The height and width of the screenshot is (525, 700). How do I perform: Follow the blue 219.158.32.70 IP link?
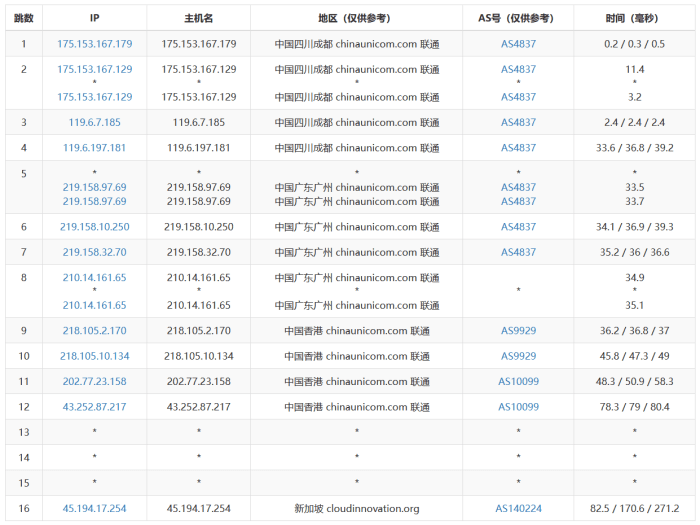pos(95,253)
